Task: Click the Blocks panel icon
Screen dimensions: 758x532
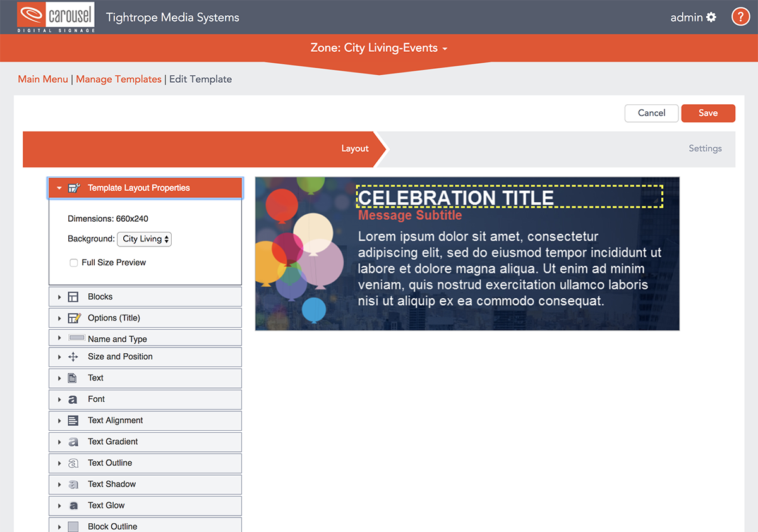Action: click(x=73, y=297)
